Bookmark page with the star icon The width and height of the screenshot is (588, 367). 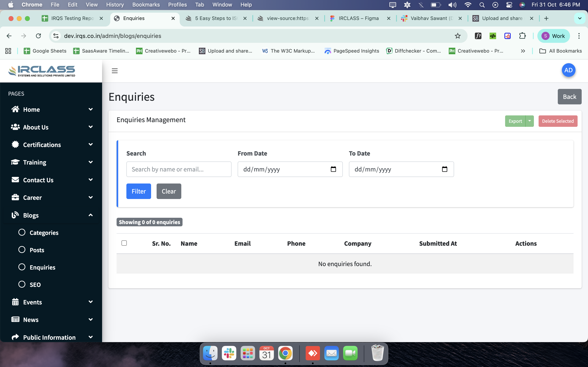coord(458,36)
